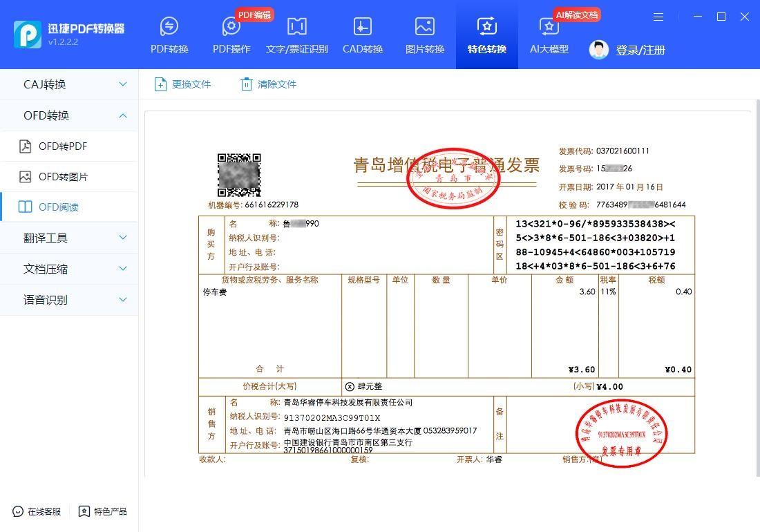The width and height of the screenshot is (760, 532).
Task: Click the user avatar
Action: 598,50
